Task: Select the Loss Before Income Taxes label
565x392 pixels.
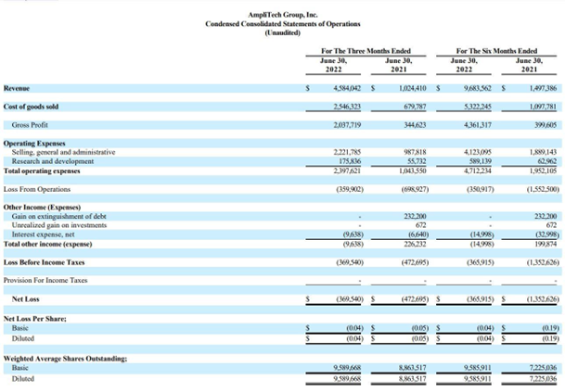Action: click(43, 262)
